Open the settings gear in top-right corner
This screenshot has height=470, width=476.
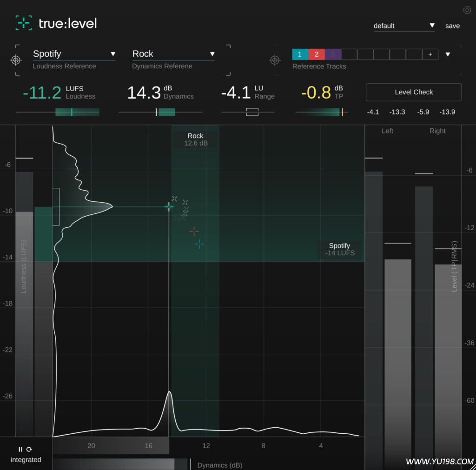pos(467,10)
